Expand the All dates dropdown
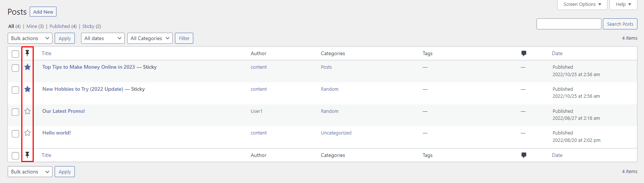Screen dimensions: 644x183 (x=103, y=38)
